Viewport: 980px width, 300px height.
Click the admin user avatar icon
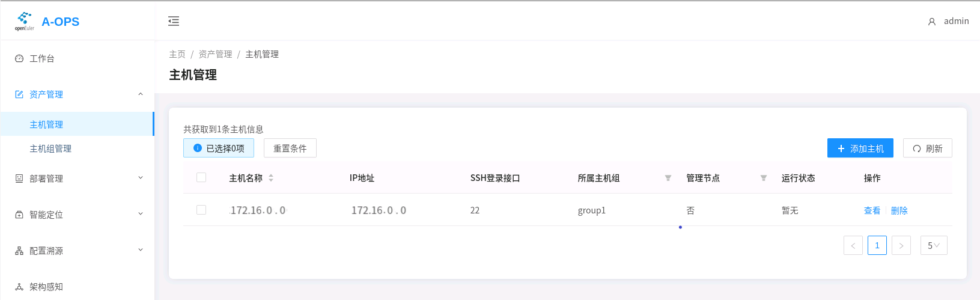(932, 22)
